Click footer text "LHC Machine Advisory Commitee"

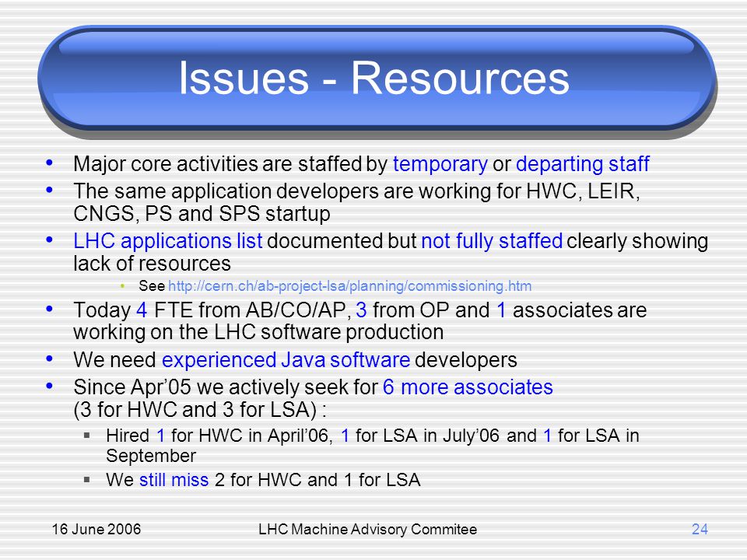click(368, 530)
